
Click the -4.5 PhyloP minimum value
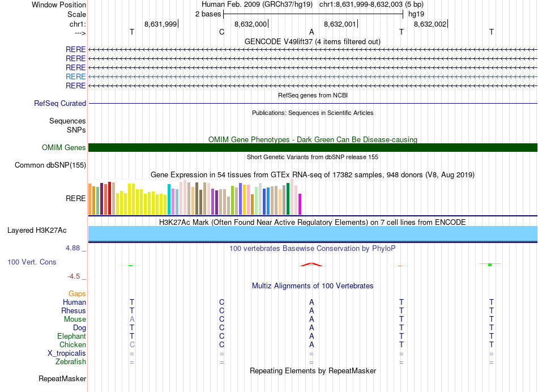74,276
